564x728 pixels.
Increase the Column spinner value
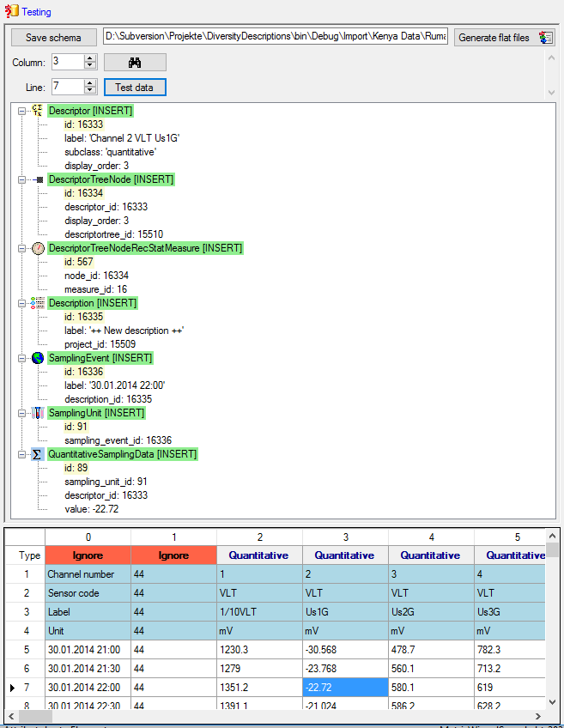coord(90,58)
